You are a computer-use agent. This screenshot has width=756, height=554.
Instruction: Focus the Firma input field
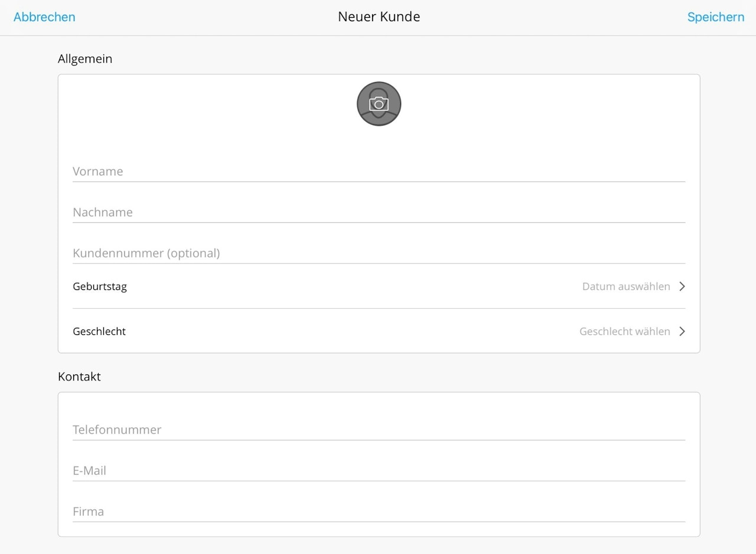click(x=379, y=511)
